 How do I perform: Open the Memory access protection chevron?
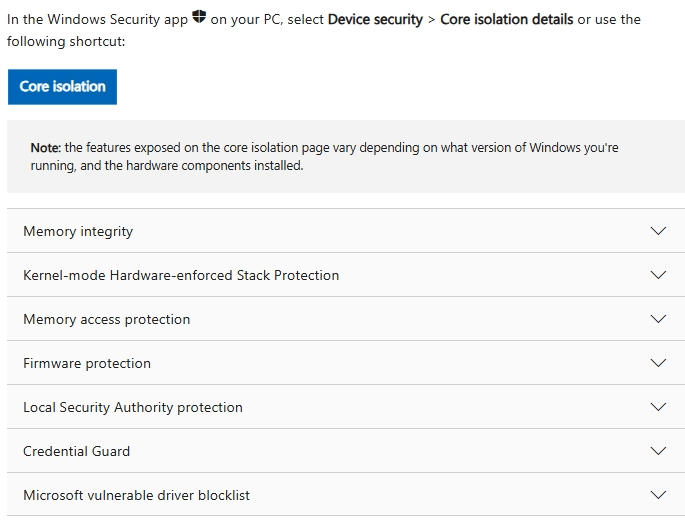click(657, 319)
